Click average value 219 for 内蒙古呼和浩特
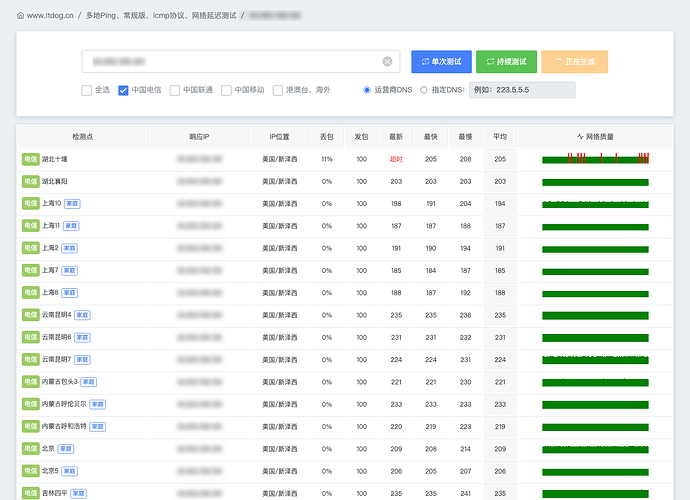 (x=500, y=426)
